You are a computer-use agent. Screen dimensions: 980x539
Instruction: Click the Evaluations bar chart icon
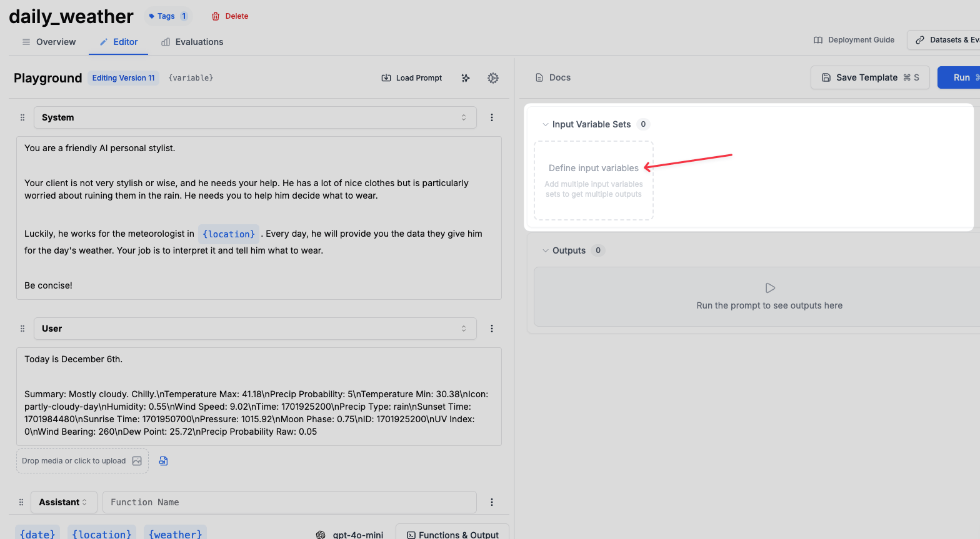(x=166, y=42)
